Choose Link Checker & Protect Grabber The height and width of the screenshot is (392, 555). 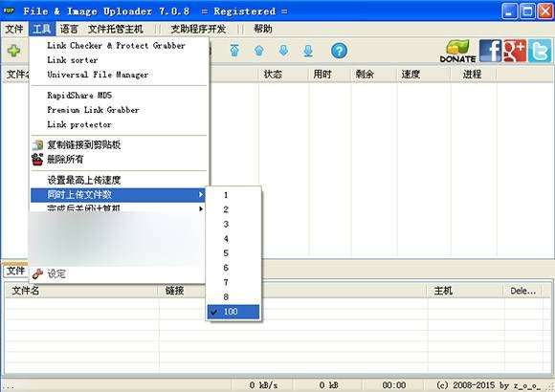click(116, 46)
